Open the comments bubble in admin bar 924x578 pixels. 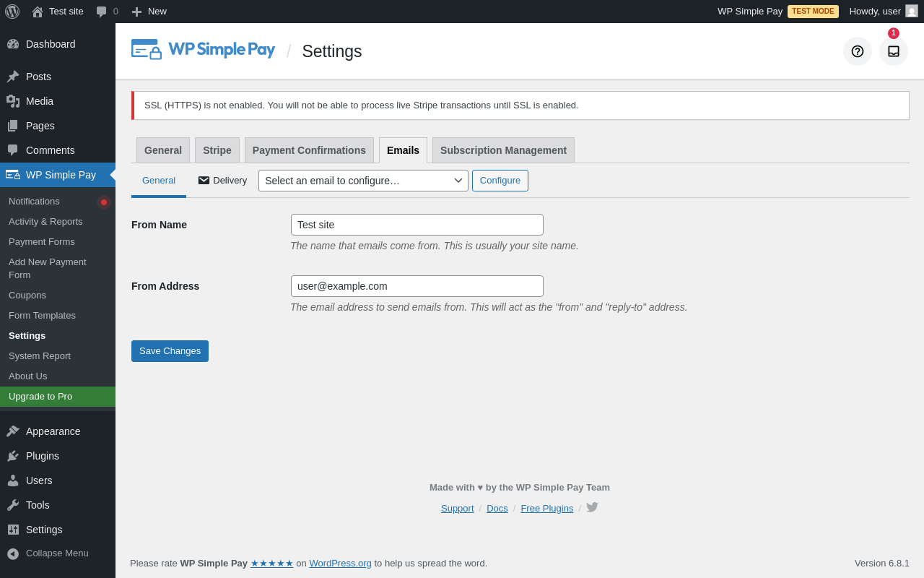pos(107,12)
